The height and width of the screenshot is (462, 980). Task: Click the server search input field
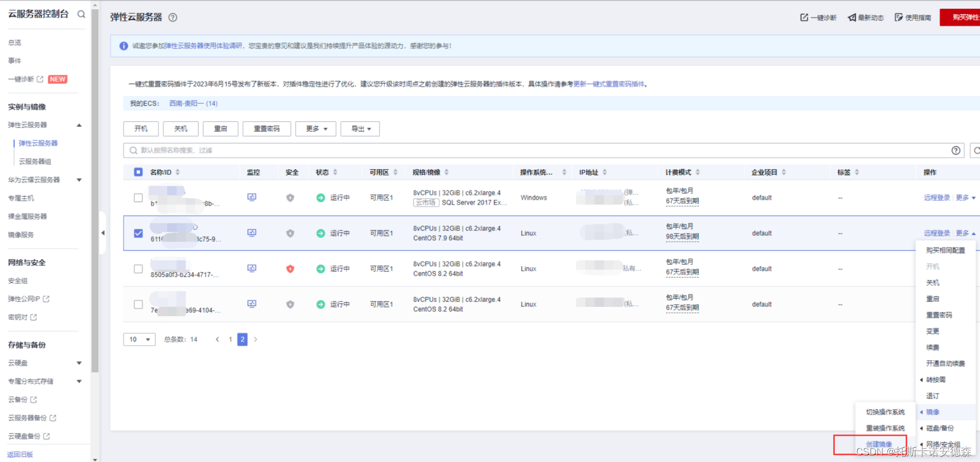(x=544, y=150)
